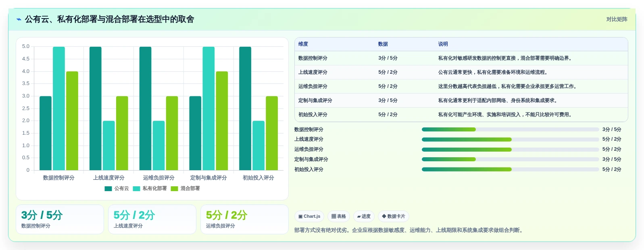Screen dimensions: 644x250
Task: Click the 对比矩阵 label in the header
Action: click(617, 19)
